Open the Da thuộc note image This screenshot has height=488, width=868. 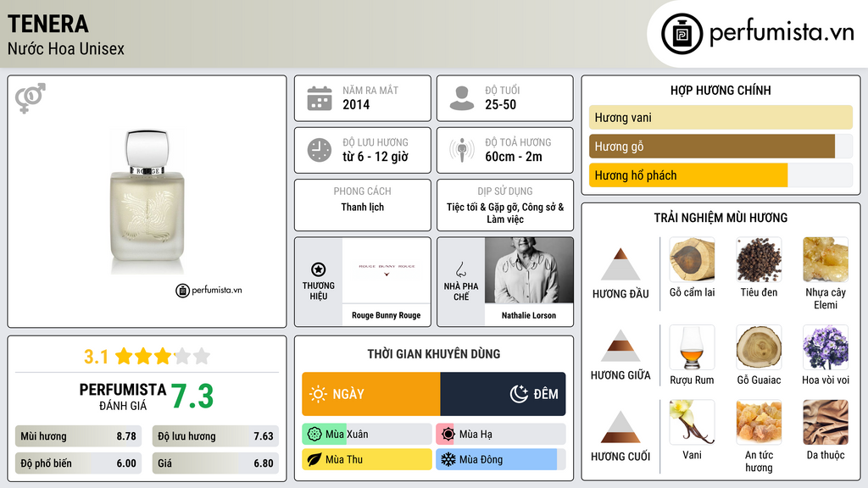tap(826, 422)
